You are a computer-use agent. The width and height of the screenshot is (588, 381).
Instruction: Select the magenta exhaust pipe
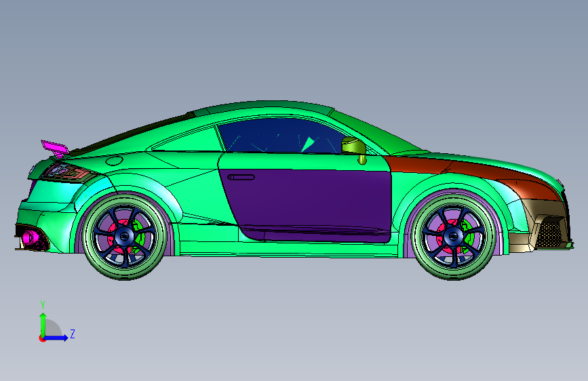tap(30, 237)
